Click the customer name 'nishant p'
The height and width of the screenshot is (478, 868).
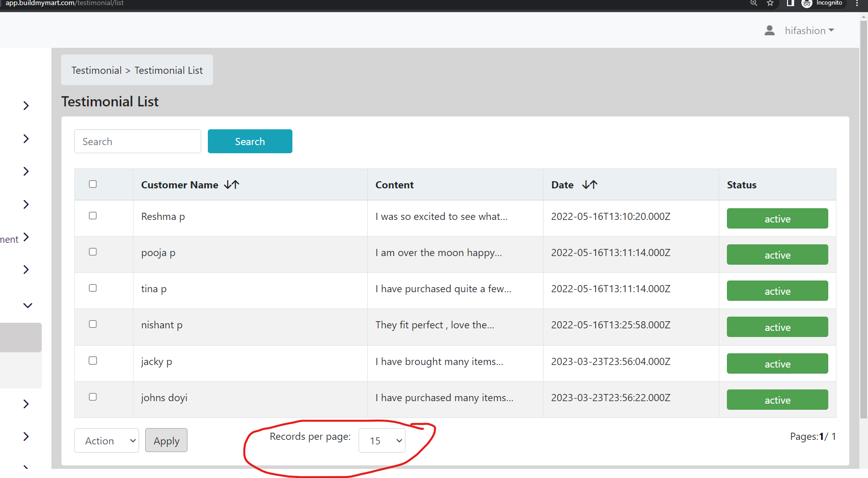[161, 325]
